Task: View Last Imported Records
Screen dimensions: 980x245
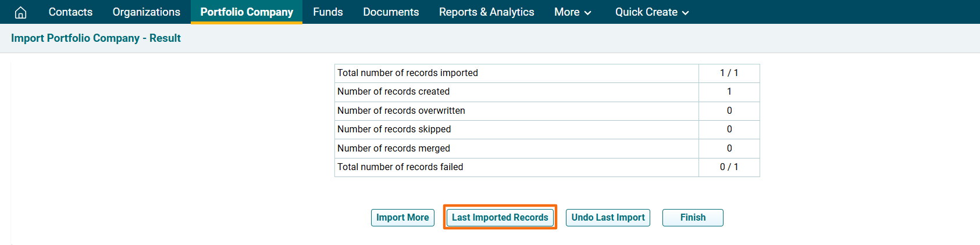Action: (x=500, y=218)
